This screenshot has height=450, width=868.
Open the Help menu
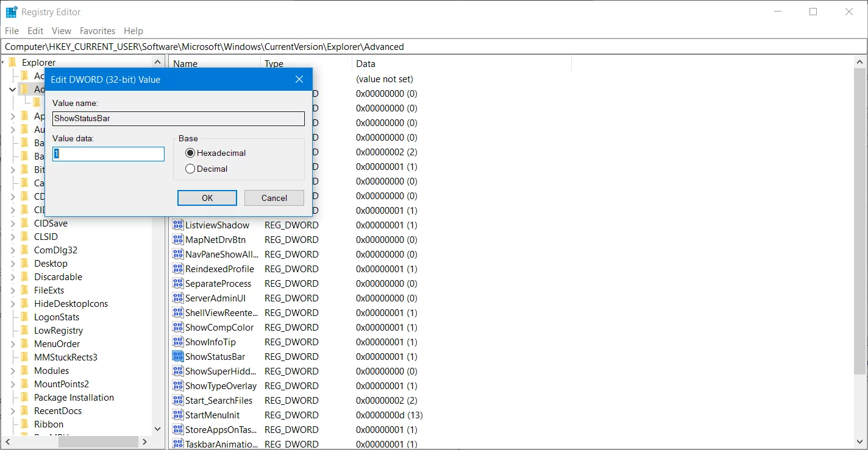point(133,30)
